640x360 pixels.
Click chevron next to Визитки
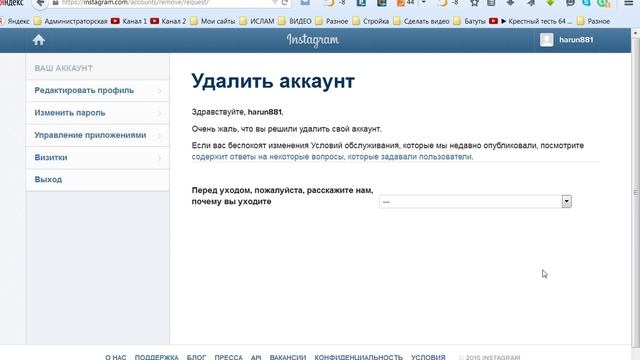[160, 158]
